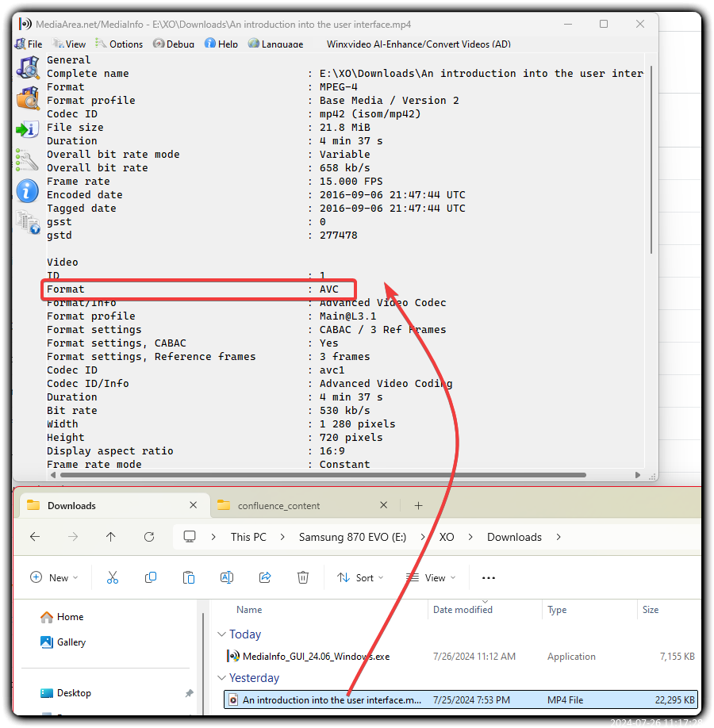
Task: Share the selected file via the toolbar icon
Action: (265, 577)
